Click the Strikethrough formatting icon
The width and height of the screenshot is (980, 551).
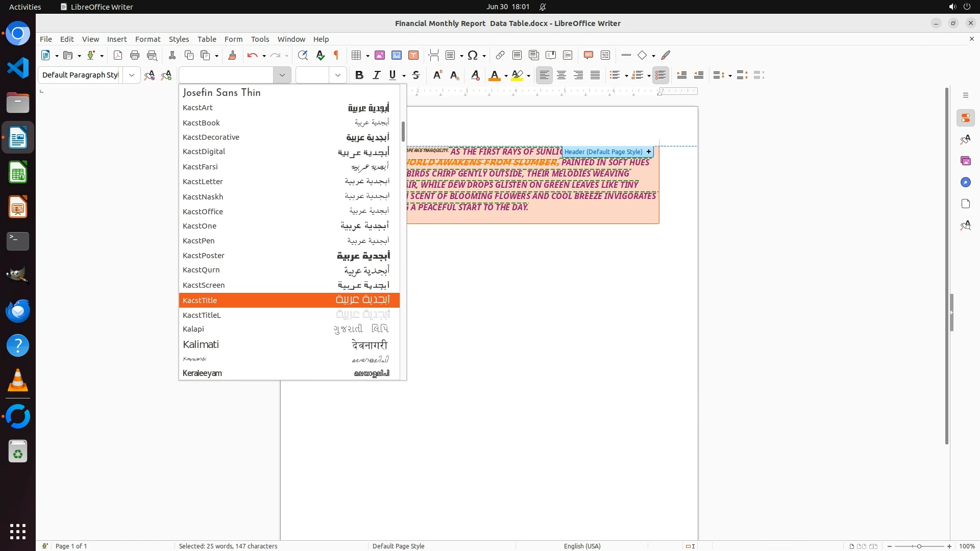click(416, 75)
